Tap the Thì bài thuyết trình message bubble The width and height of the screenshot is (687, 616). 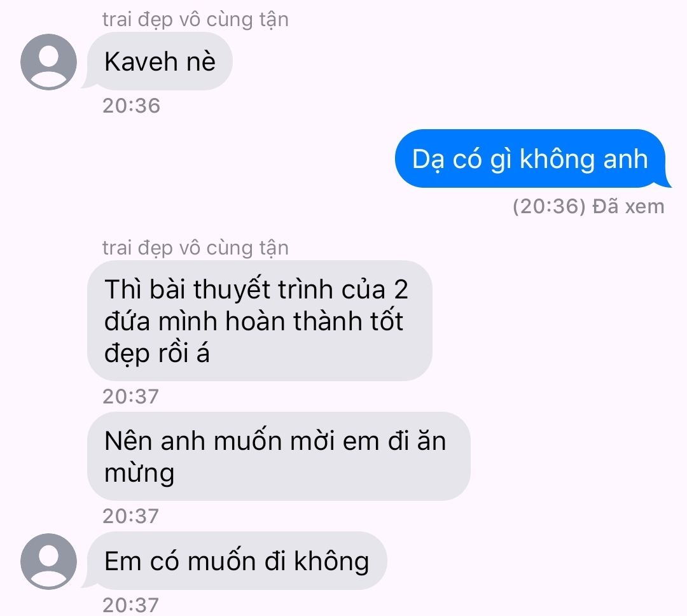coord(260,321)
